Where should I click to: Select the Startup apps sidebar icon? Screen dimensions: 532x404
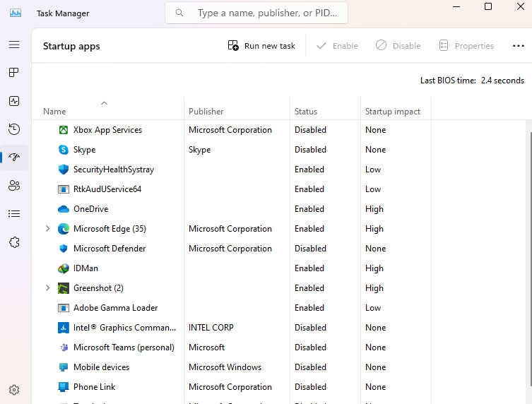click(x=14, y=158)
